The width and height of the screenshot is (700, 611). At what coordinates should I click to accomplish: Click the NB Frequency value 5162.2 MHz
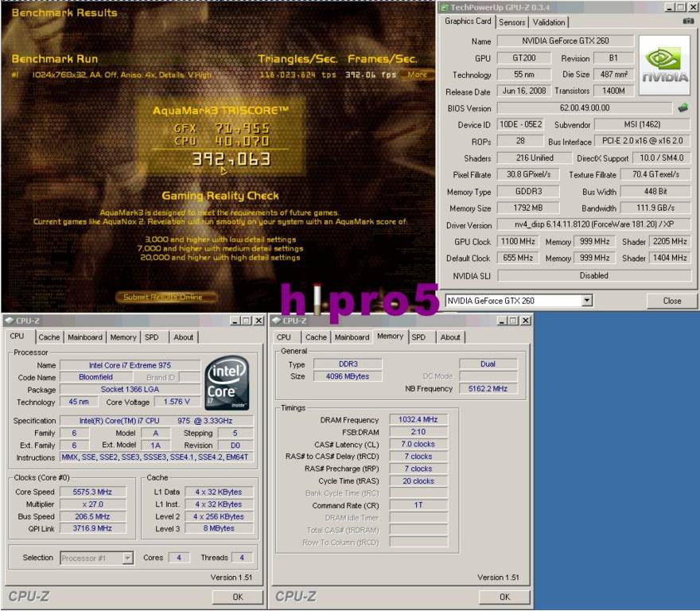488,388
